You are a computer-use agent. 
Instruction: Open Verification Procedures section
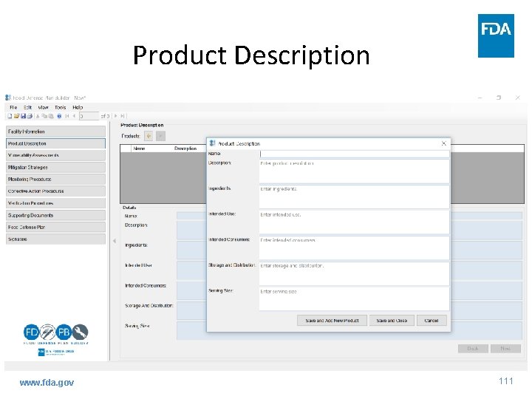[x=55, y=203]
